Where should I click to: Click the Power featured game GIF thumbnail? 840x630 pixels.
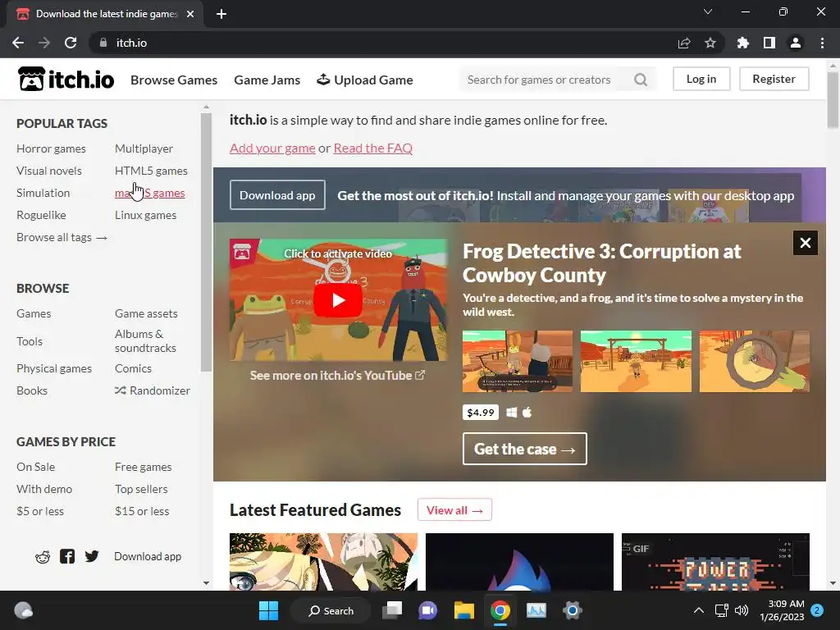715,561
